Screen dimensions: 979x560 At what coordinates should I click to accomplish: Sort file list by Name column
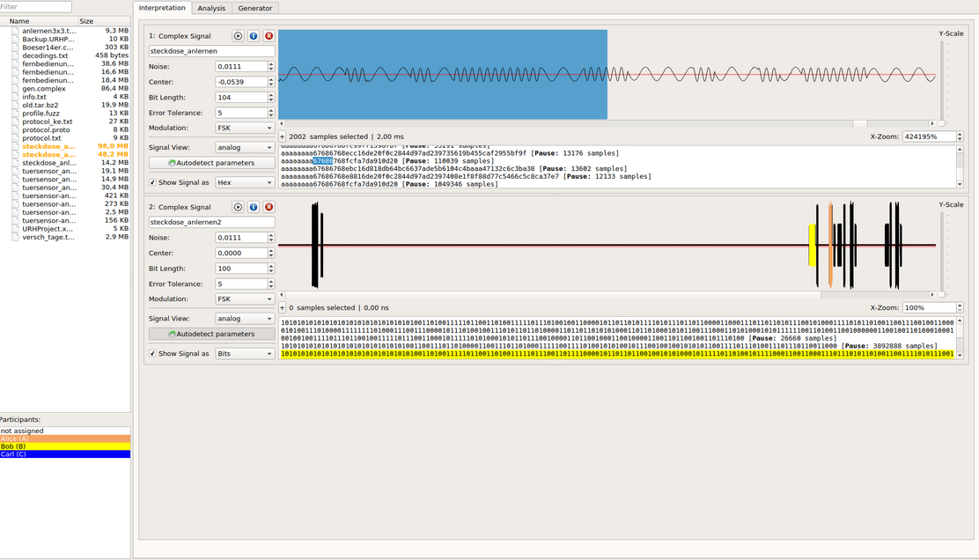38,21
